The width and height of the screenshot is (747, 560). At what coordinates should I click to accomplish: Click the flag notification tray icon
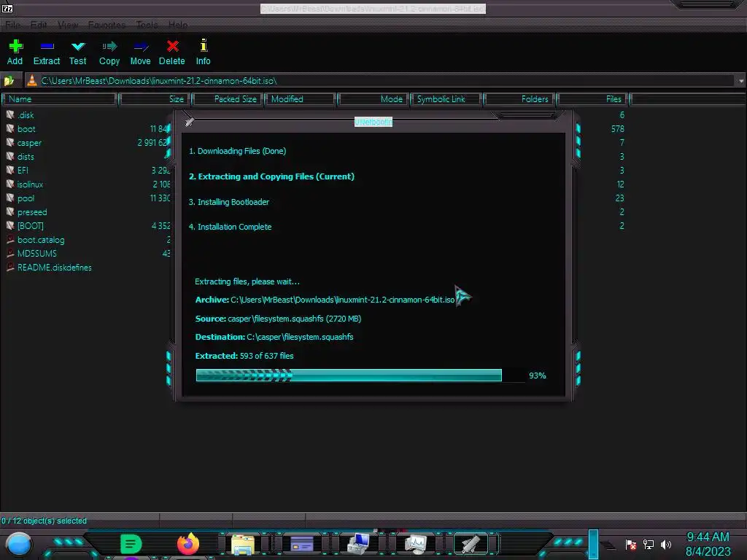click(631, 544)
